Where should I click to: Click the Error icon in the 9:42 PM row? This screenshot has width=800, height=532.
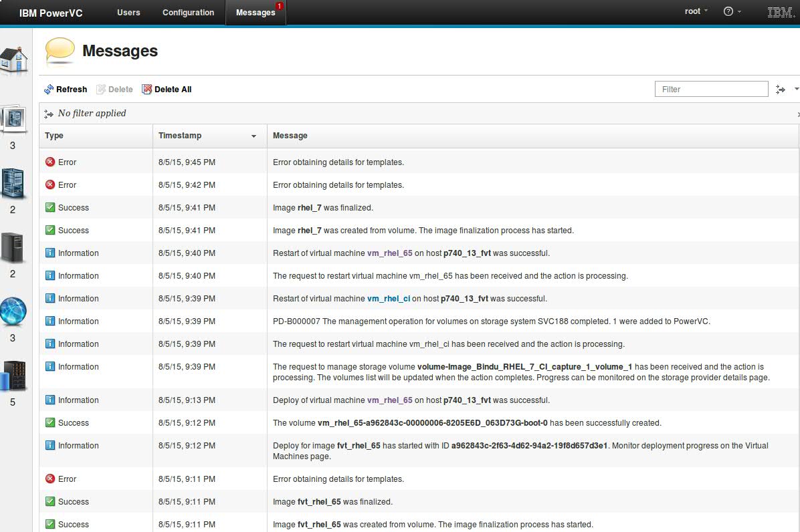[x=50, y=184]
